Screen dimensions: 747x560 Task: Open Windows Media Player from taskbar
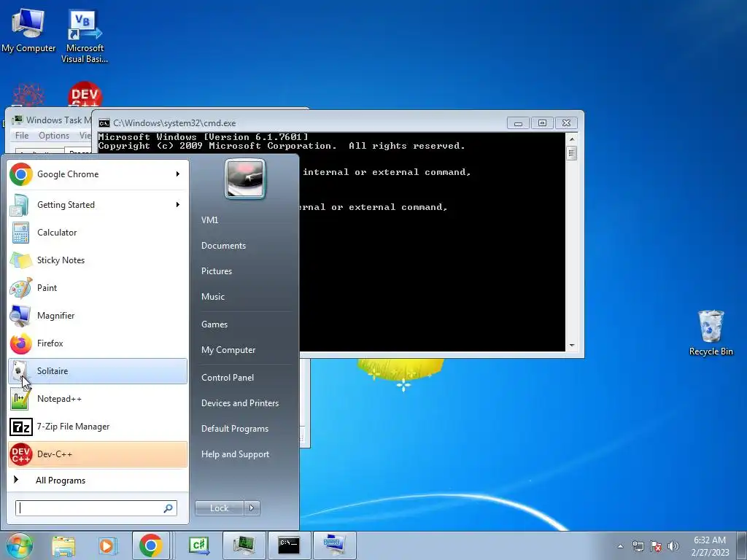click(x=108, y=545)
